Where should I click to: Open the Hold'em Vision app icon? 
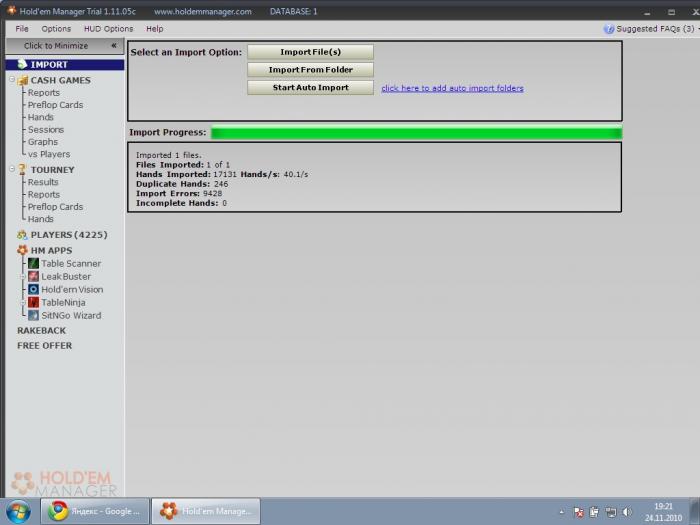(x=33, y=289)
